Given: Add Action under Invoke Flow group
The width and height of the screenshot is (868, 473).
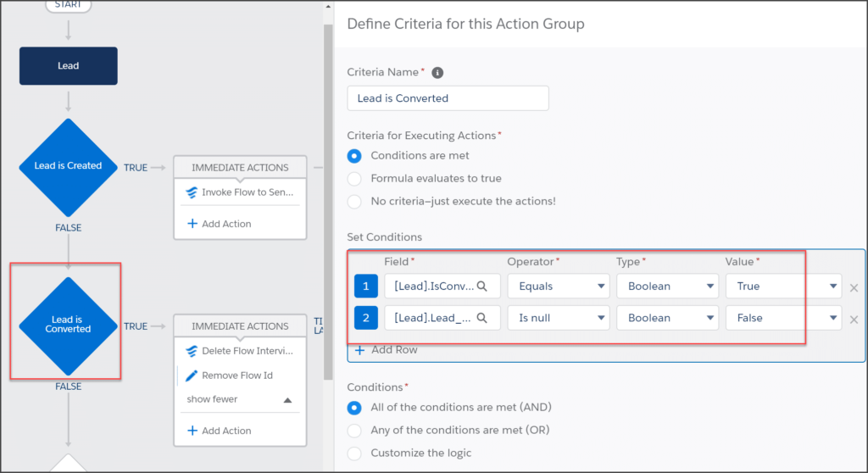Looking at the screenshot, I should [x=220, y=224].
